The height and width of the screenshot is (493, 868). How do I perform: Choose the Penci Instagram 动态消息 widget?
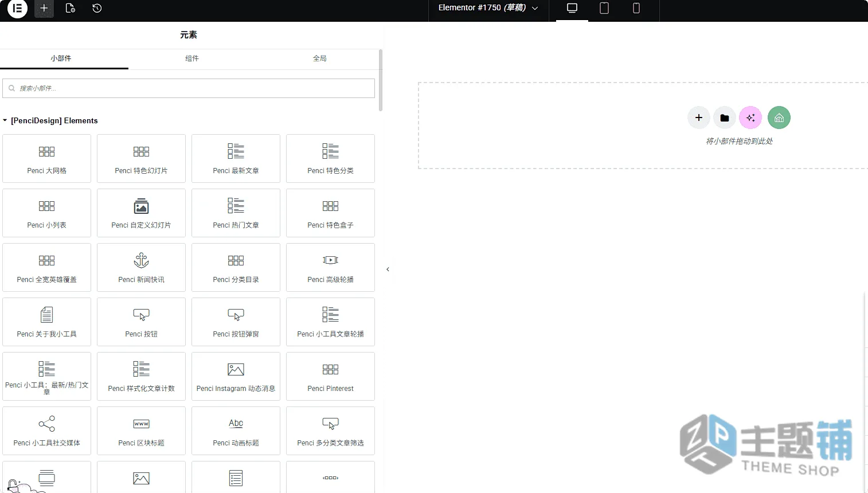236,377
